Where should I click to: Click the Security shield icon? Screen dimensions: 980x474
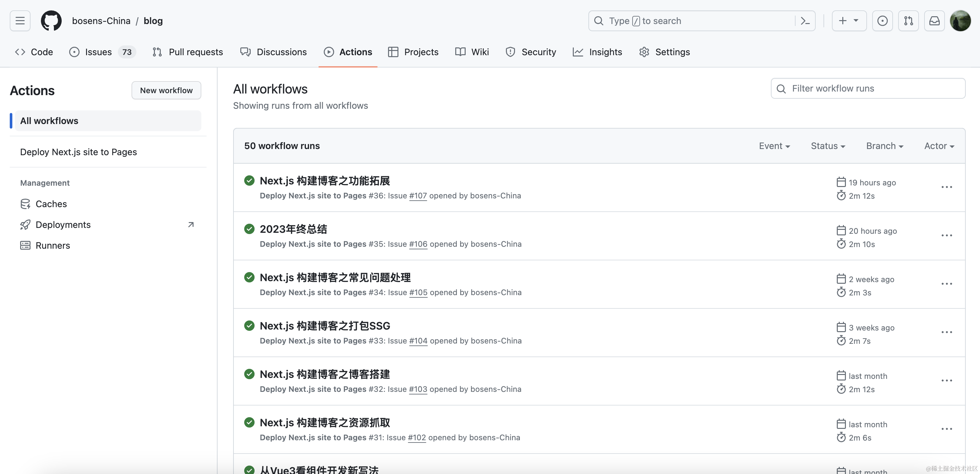click(x=509, y=51)
